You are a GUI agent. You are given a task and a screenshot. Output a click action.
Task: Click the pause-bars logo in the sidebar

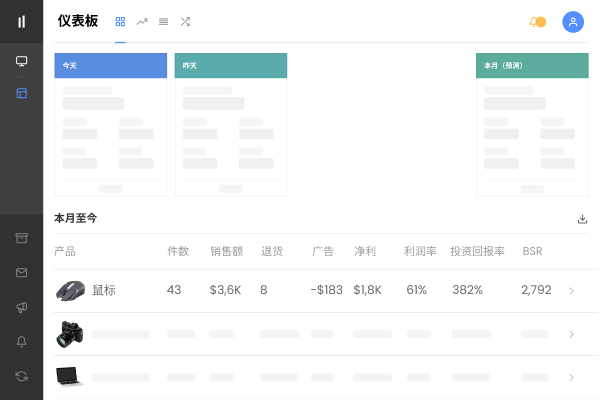tap(21, 21)
